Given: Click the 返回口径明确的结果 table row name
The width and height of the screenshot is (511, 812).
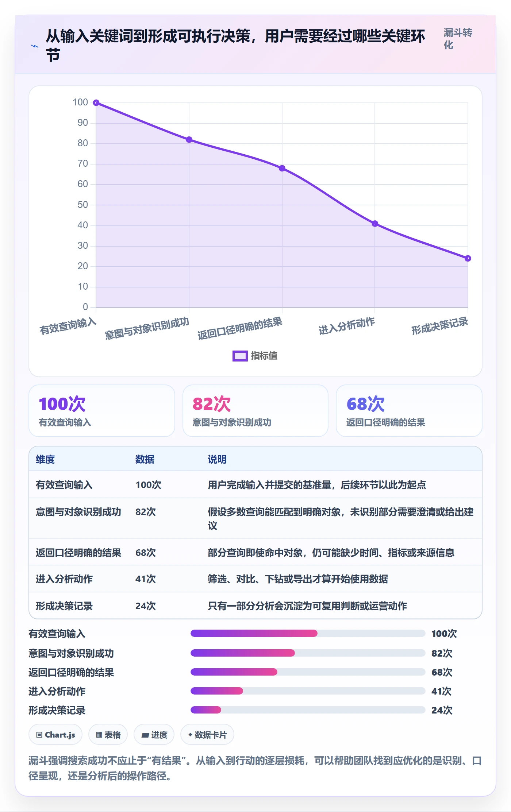Looking at the screenshot, I should point(78,553).
